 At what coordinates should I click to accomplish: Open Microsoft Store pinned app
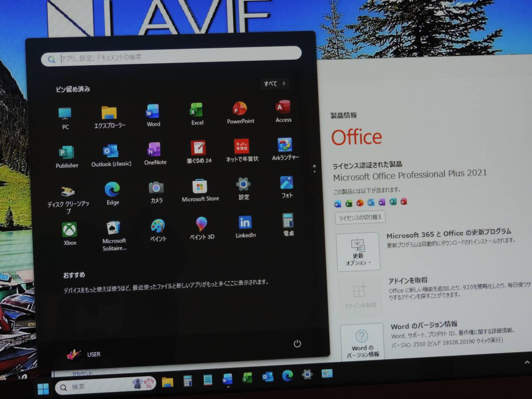point(200,191)
